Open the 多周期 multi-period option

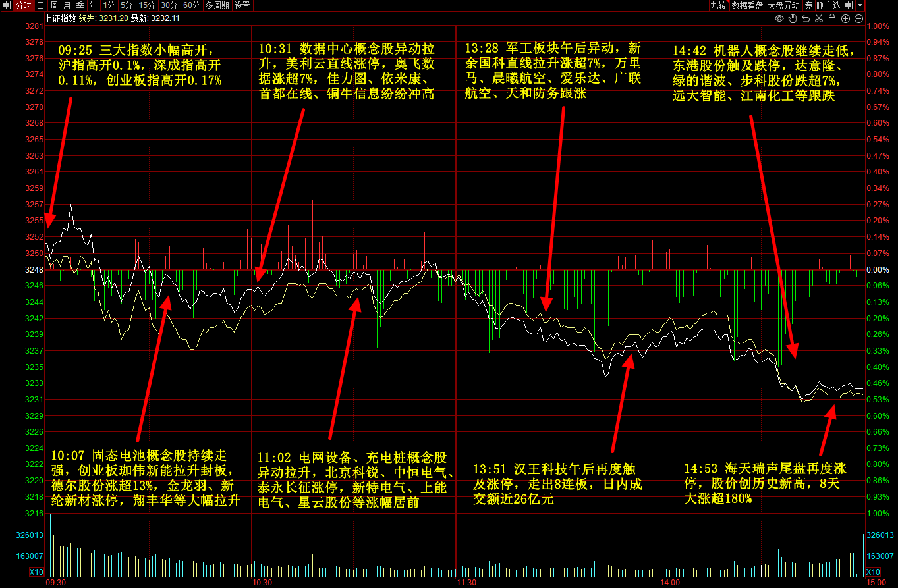point(217,5)
